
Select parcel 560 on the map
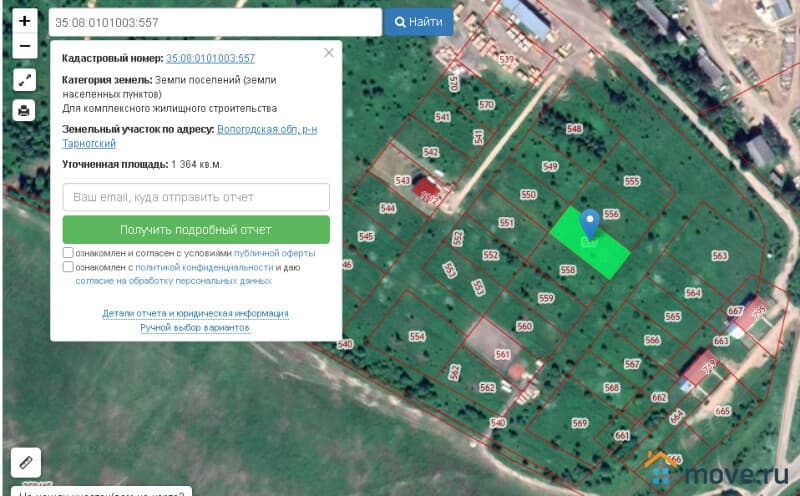[x=524, y=326]
